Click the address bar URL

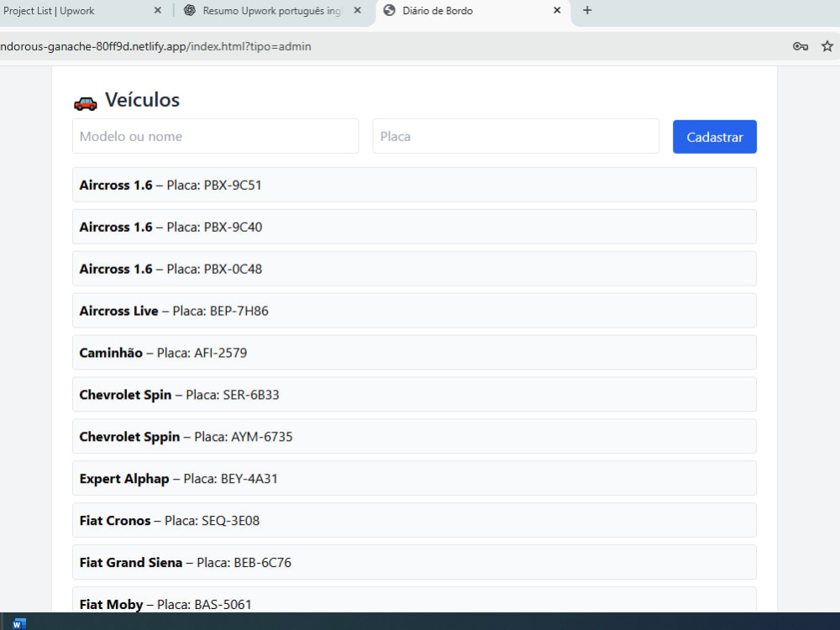[x=155, y=46]
